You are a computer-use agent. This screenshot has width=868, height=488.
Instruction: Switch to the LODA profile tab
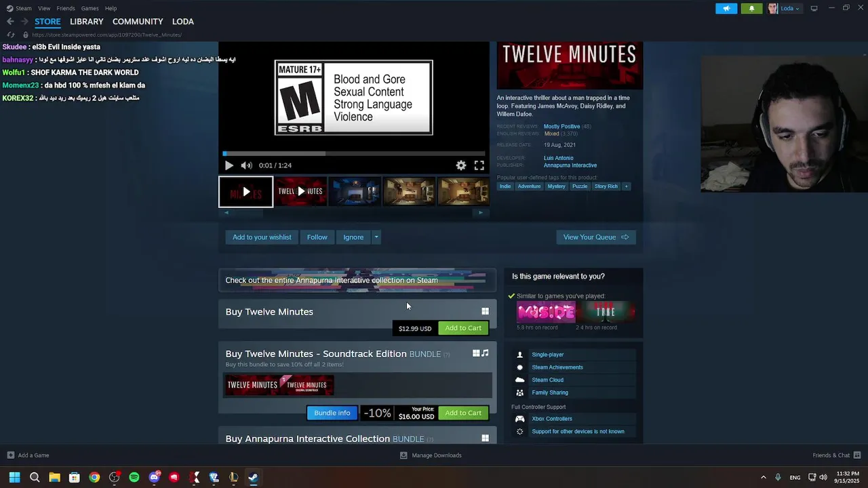click(x=183, y=22)
